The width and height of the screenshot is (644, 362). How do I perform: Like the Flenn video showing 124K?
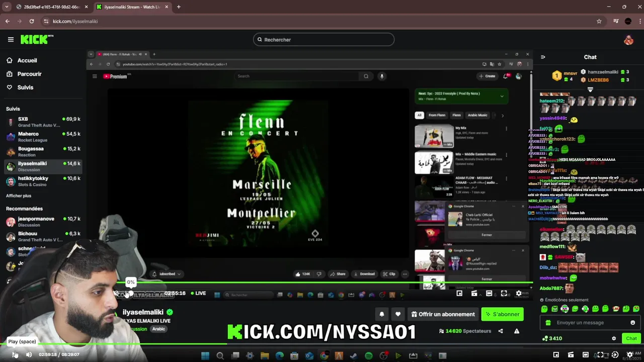pos(303,274)
